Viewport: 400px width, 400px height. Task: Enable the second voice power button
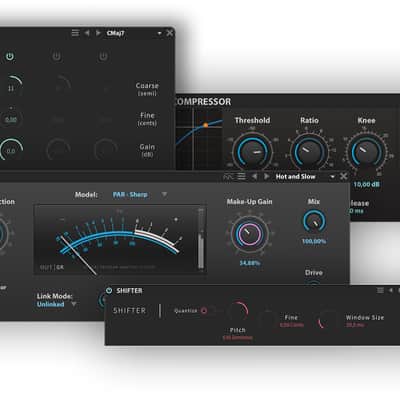[x=57, y=56]
